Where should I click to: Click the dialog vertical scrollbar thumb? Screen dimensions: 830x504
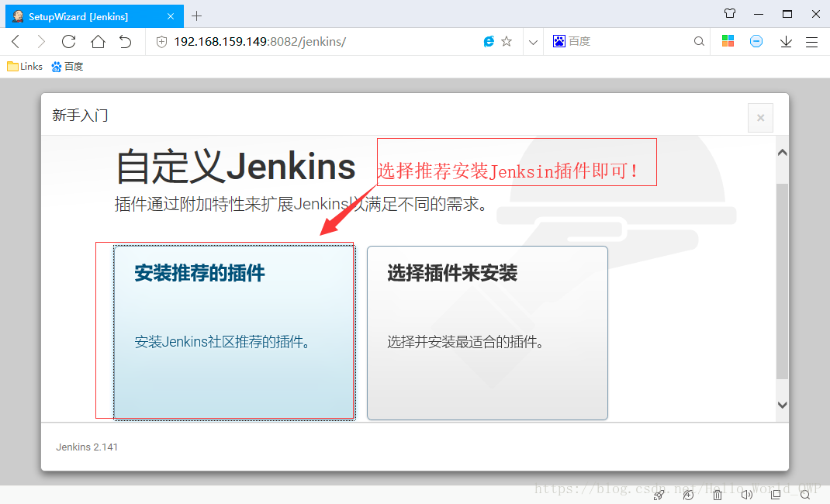tap(783, 281)
